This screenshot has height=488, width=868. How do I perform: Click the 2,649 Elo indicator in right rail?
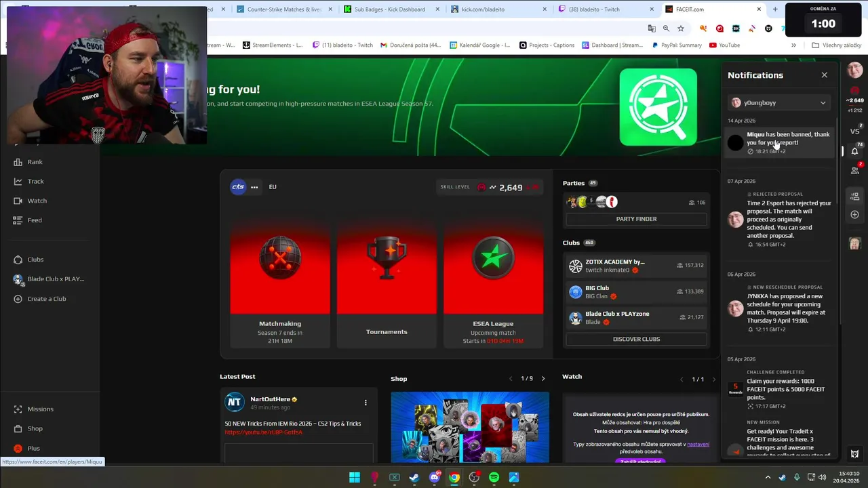click(x=854, y=100)
